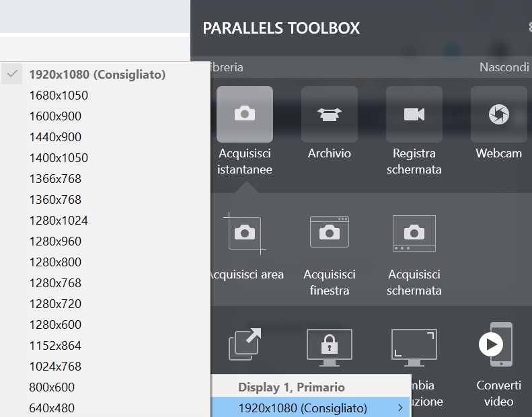Image resolution: width=532 pixels, height=417 pixels.
Task: Click the Registra schermata label
Action: pyautogui.click(x=414, y=161)
